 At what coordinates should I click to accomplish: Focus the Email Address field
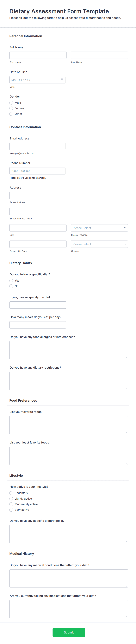pyautogui.click(x=37, y=146)
